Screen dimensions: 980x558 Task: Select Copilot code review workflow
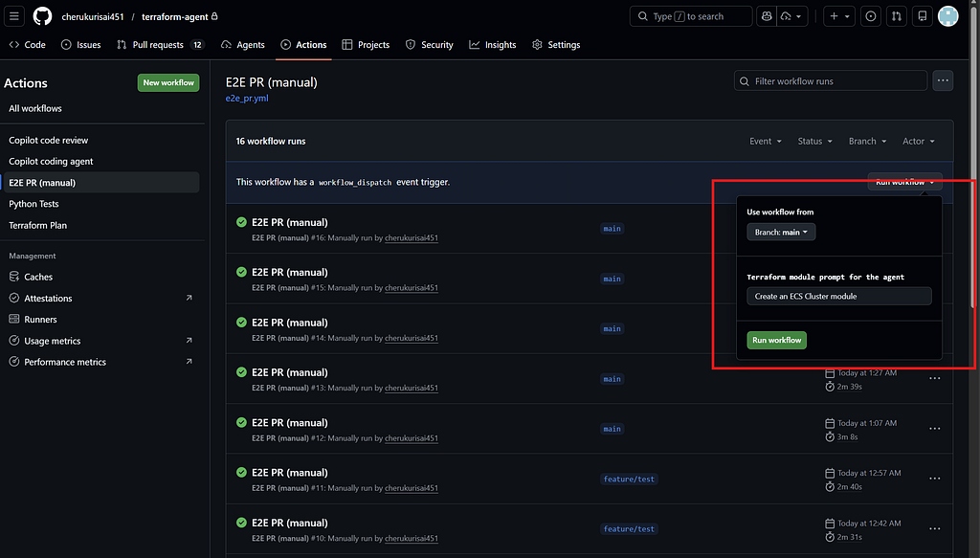pos(100,141)
